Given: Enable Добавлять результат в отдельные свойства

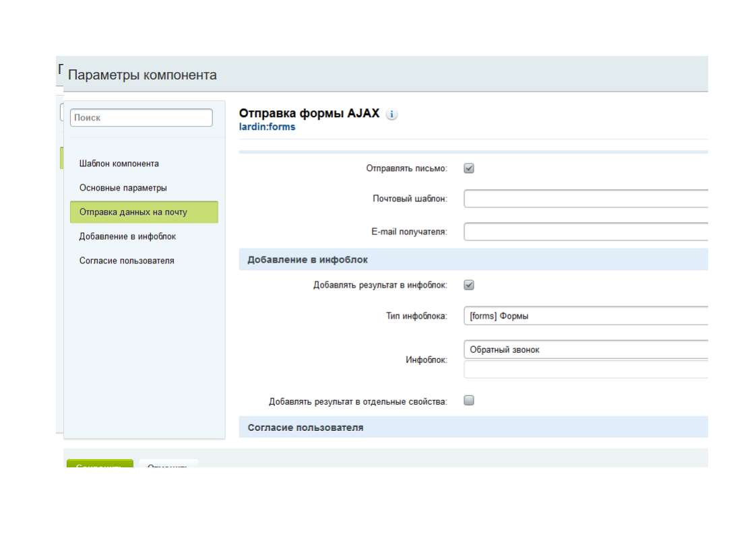Looking at the screenshot, I should 469,401.
